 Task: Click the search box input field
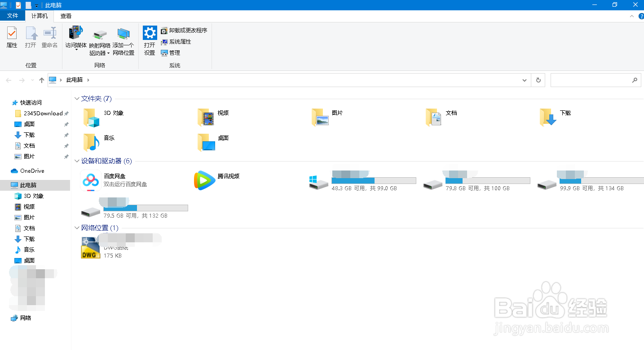click(596, 80)
